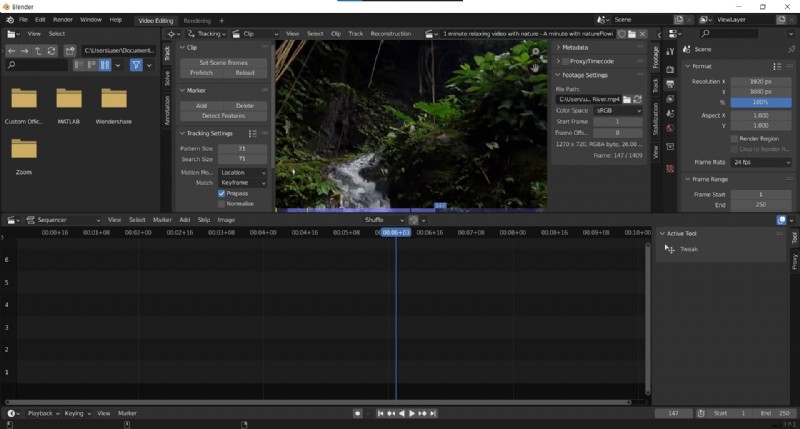Toggle the preview range clock icon
Viewport: 800px width, 429px height.
701,413
